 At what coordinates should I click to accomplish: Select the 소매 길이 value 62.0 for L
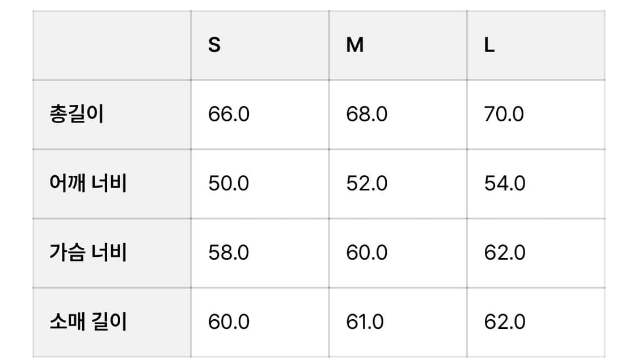click(x=504, y=322)
